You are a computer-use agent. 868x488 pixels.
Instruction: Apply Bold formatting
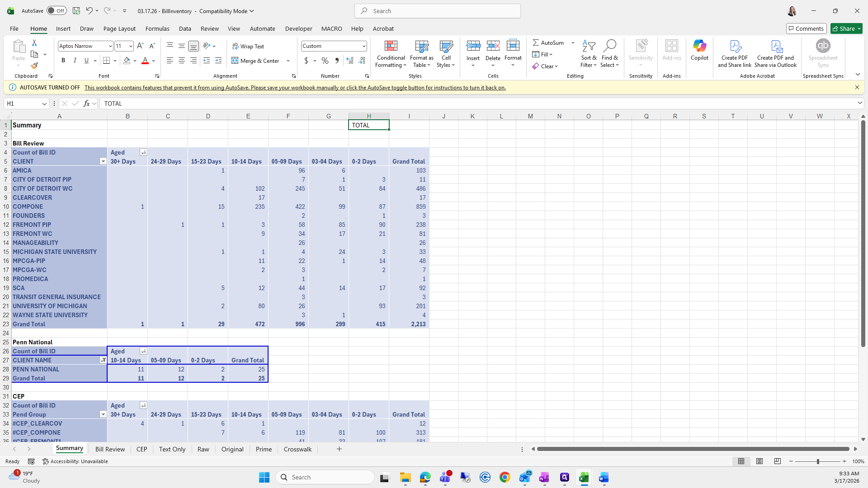(63, 61)
